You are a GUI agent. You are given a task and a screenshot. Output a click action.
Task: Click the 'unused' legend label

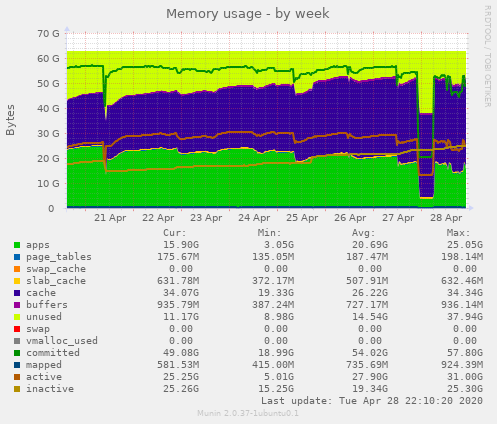pyautogui.click(x=44, y=317)
